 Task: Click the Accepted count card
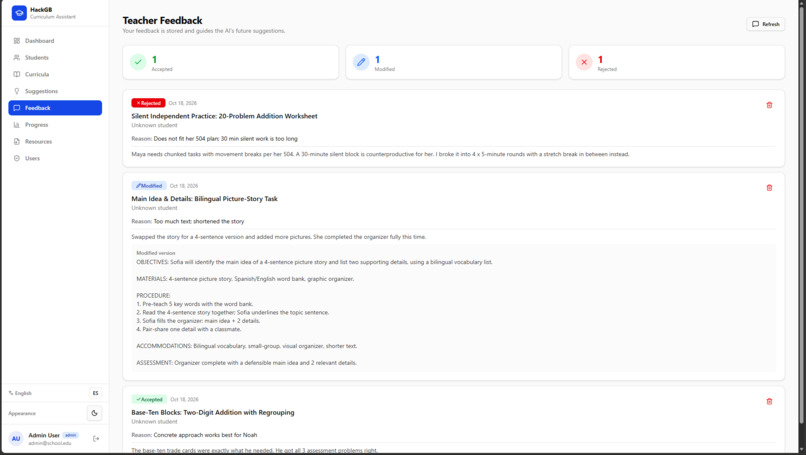231,62
